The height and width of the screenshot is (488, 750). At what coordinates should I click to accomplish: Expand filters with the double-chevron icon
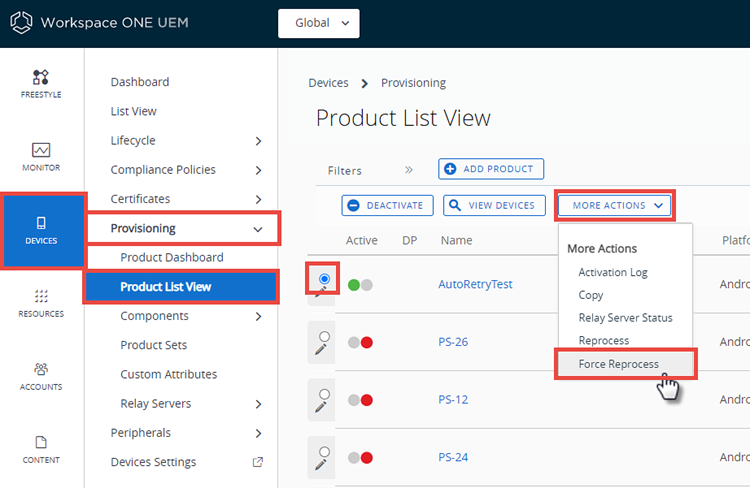pyautogui.click(x=408, y=170)
